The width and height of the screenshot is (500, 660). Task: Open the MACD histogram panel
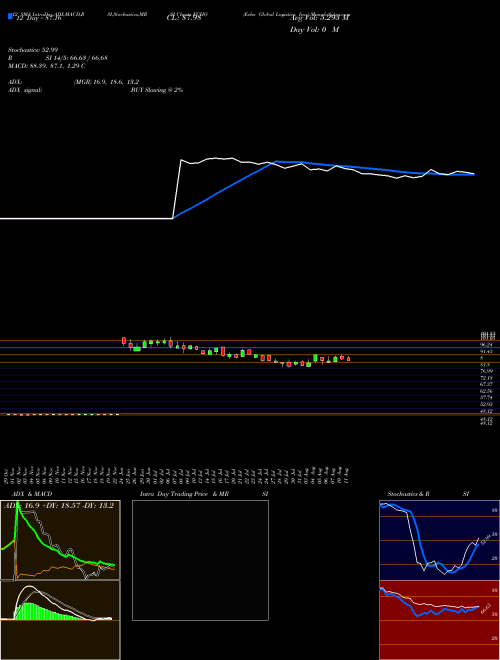(60, 620)
